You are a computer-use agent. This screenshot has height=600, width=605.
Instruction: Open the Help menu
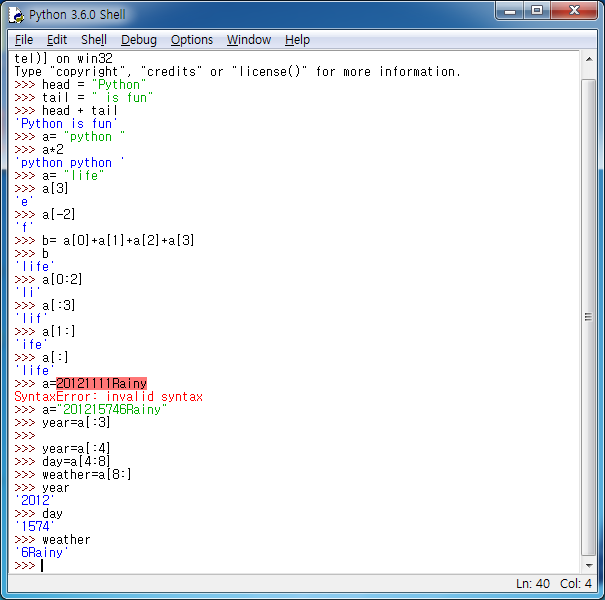pos(297,40)
